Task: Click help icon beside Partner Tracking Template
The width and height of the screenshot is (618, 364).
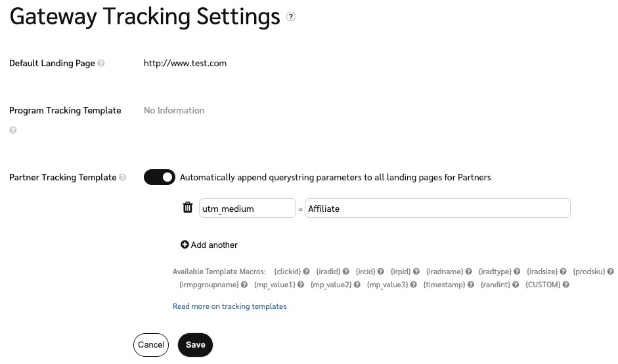Action: (x=123, y=177)
